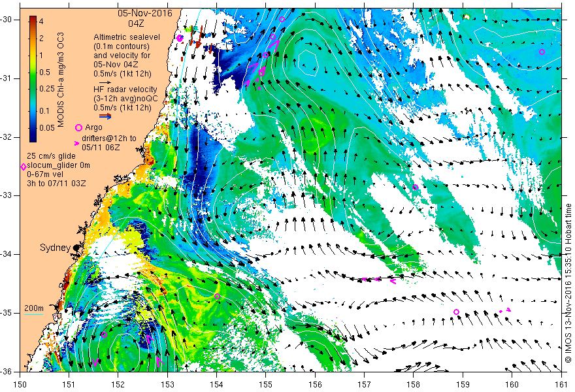Click longitude axis label "161"

tap(561, 384)
